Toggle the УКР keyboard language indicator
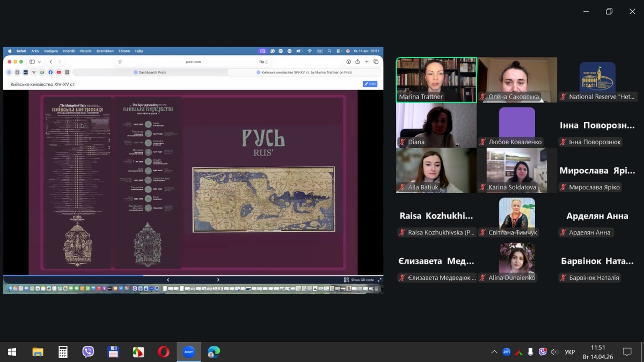Screen dimensions: 644x362 pyautogui.click(x=569, y=352)
